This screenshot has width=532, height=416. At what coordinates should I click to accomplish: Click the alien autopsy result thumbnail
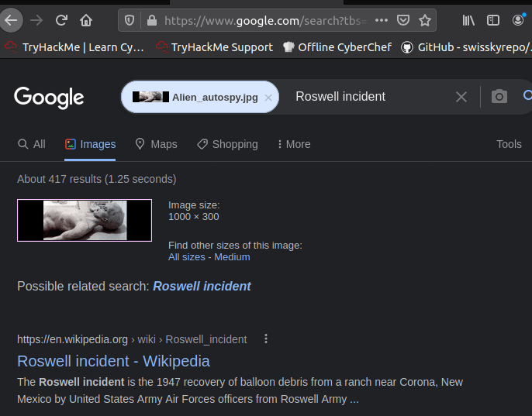tap(85, 220)
